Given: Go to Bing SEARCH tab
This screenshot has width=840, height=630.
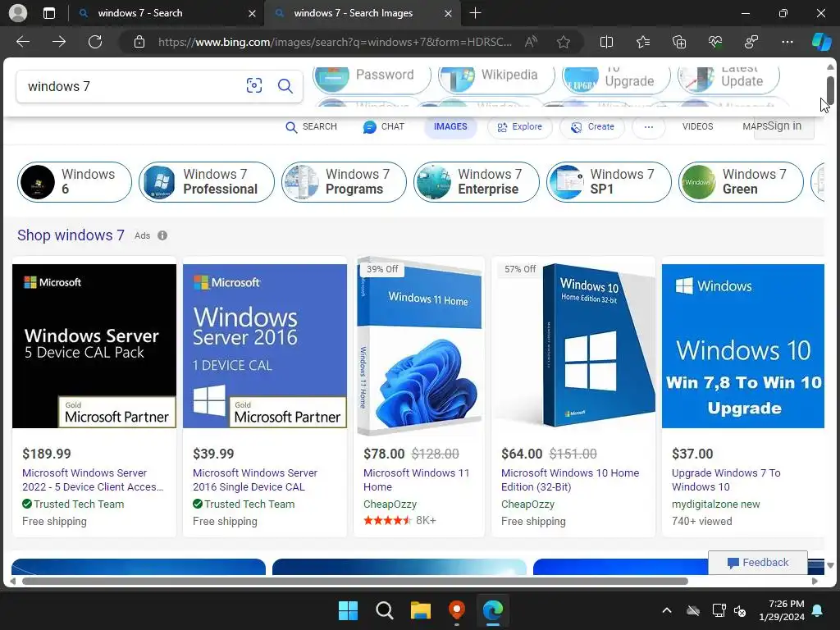Looking at the screenshot, I should (311, 127).
